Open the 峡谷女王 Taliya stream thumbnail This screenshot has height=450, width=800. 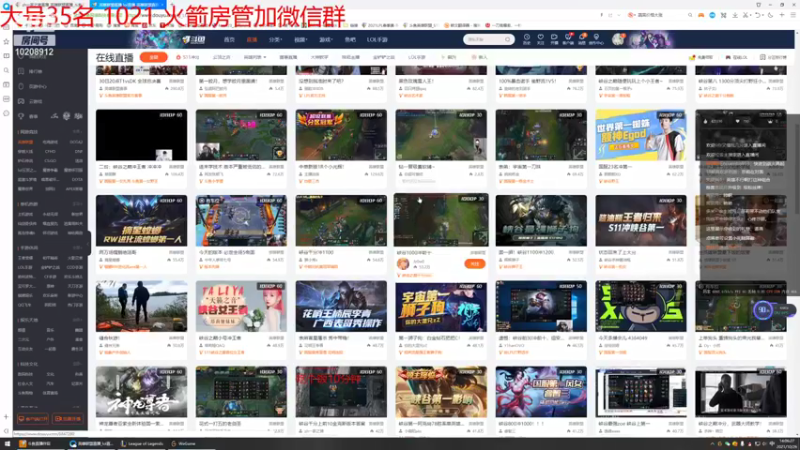point(241,306)
